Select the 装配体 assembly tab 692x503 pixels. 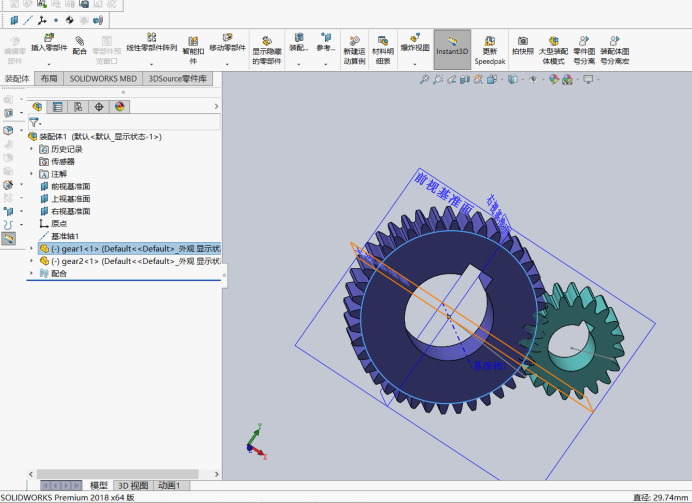click(x=17, y=79)
